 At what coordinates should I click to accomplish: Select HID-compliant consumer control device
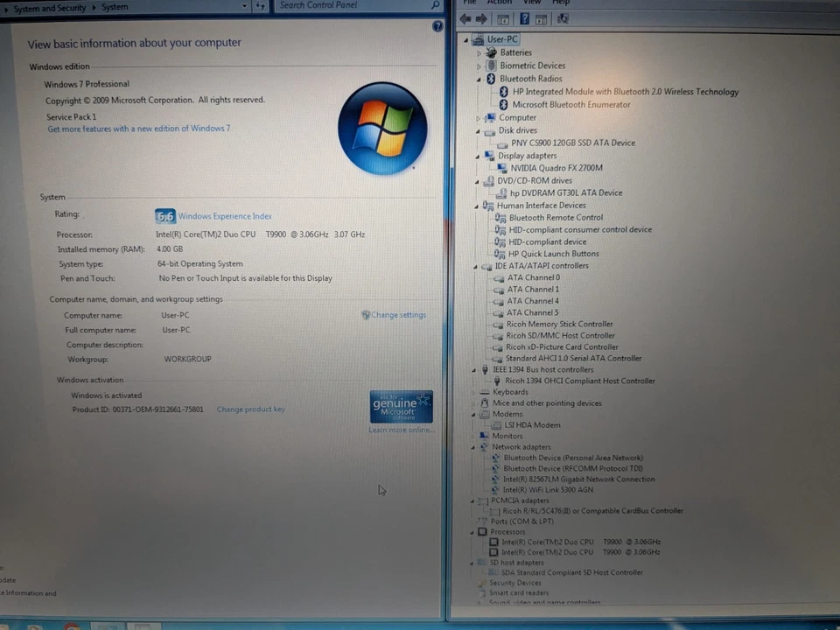[x=580, y=230]
